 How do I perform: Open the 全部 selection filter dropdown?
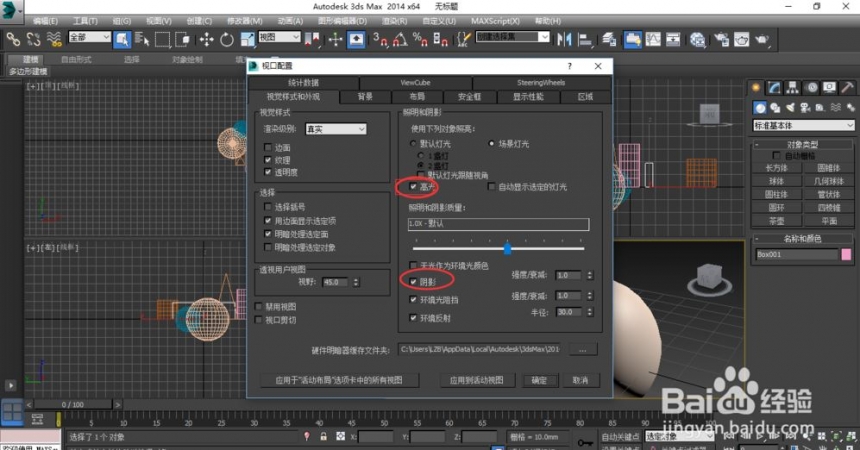click(89, 37)
